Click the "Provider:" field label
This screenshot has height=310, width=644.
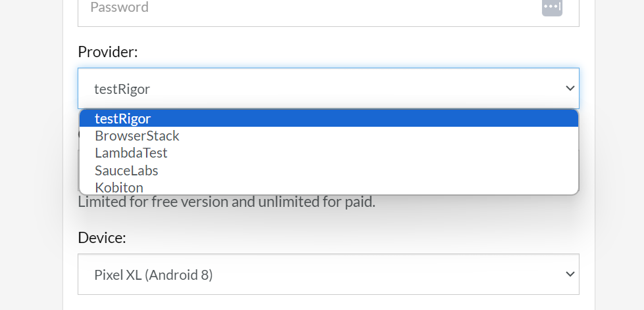coord(108,52)
